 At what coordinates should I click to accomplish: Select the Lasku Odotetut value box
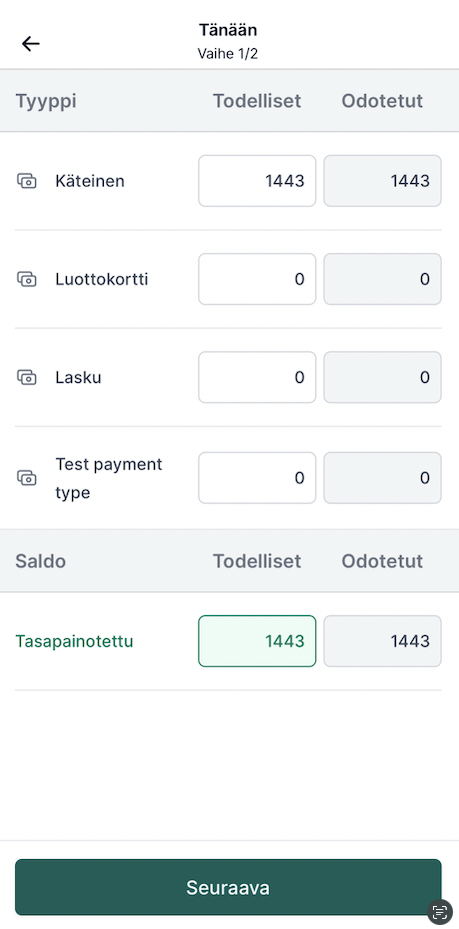(x=383, y=377)
